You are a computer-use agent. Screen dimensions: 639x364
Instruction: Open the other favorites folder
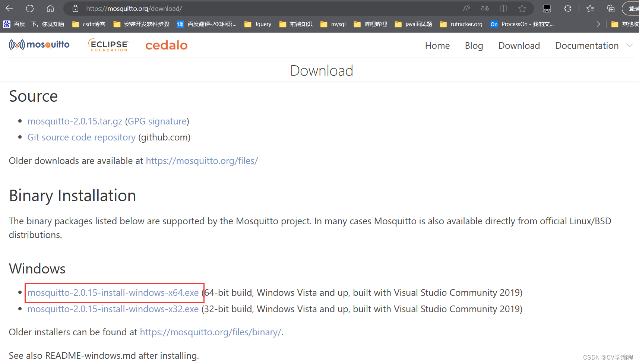coord(625,24)
